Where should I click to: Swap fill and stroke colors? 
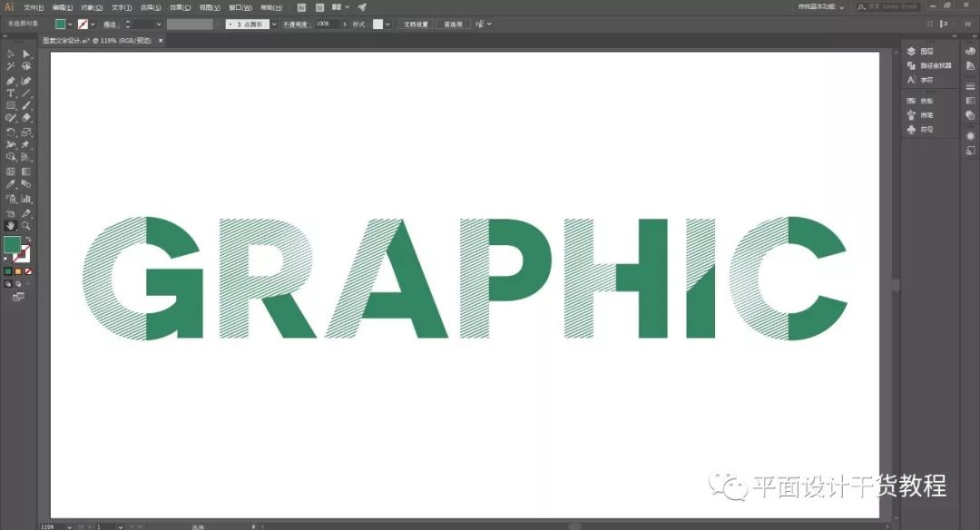(28, 240)
